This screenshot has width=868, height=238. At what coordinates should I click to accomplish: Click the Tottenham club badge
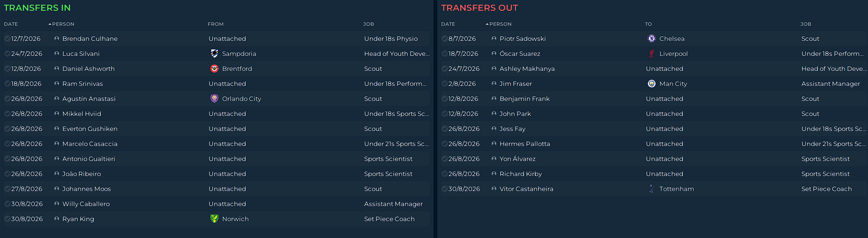[651, 189]
